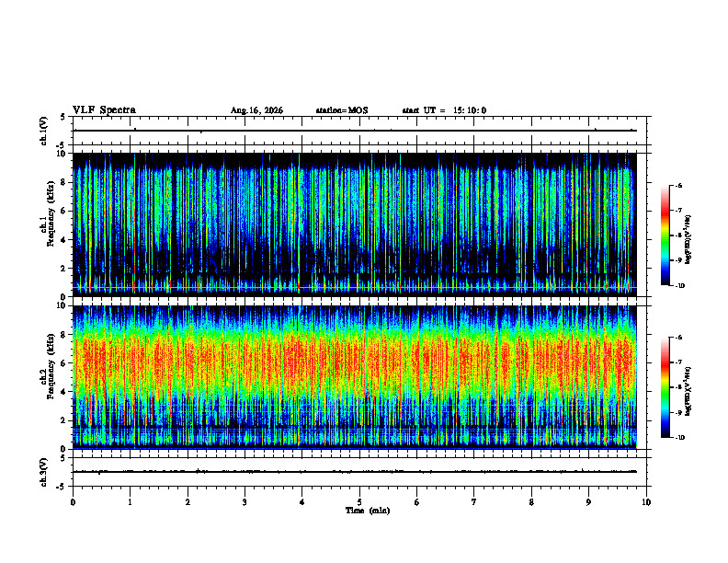Click the "2" kHz tick on ch.2 axis

[64, 420]
